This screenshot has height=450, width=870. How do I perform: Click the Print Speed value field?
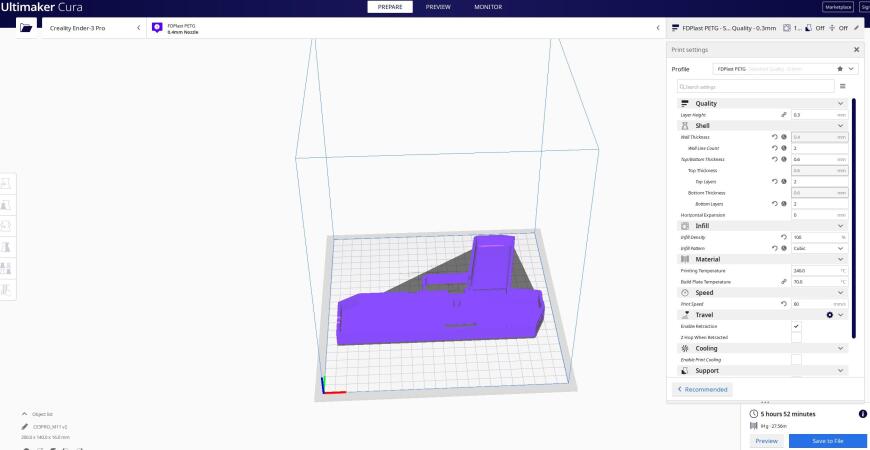coord(820,304)
